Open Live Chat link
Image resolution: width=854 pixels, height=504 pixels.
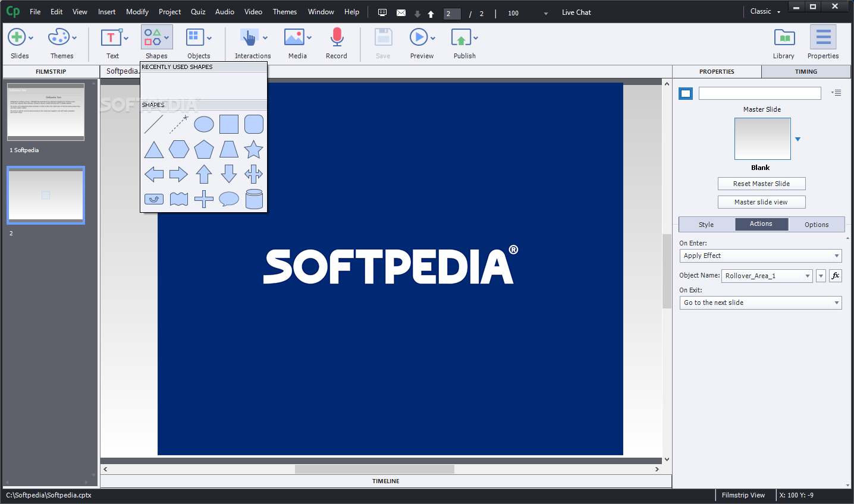click(x=576, y=12)
